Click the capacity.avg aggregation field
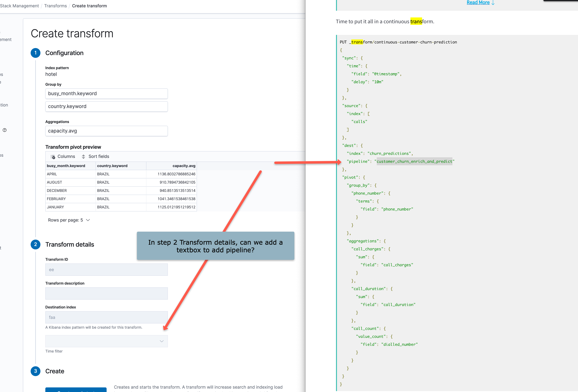This screenshot has height=392, width=578. (106, 131)
